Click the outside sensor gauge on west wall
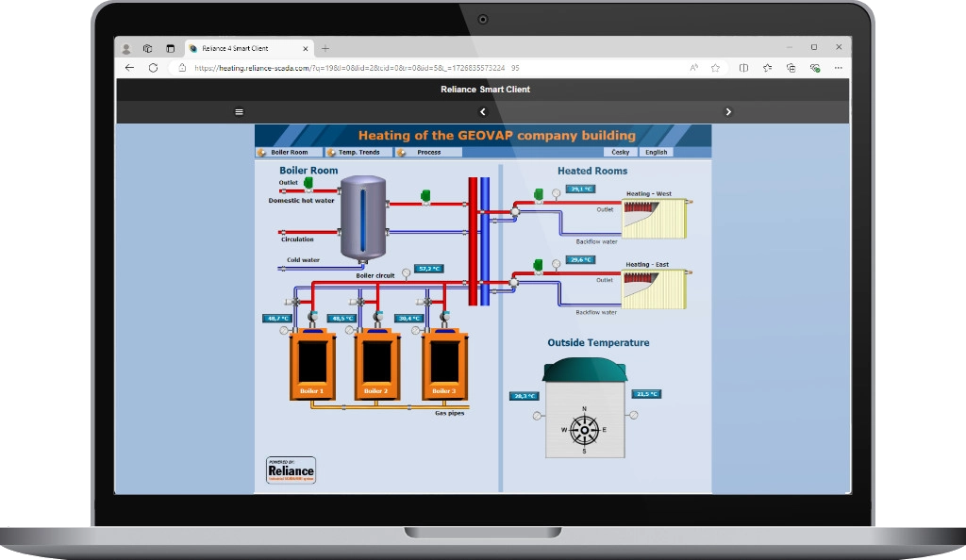966x560 pixels. click(537, 416)
